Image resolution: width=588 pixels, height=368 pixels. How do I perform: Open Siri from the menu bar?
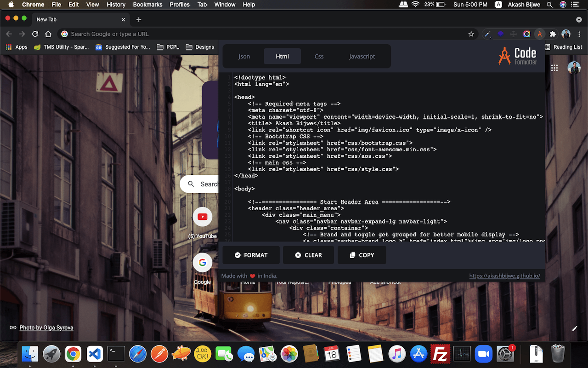tap(563, 5)
